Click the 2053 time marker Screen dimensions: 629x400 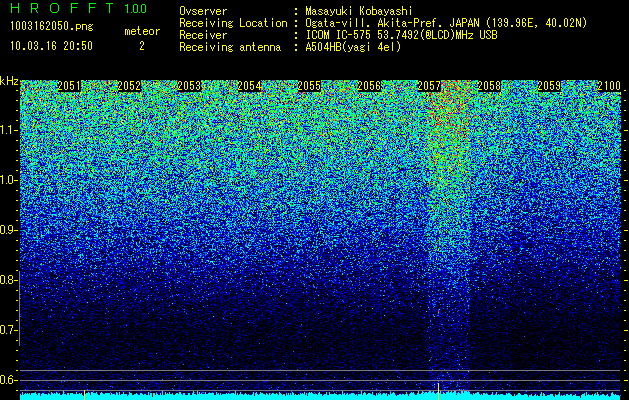[189, 86]
